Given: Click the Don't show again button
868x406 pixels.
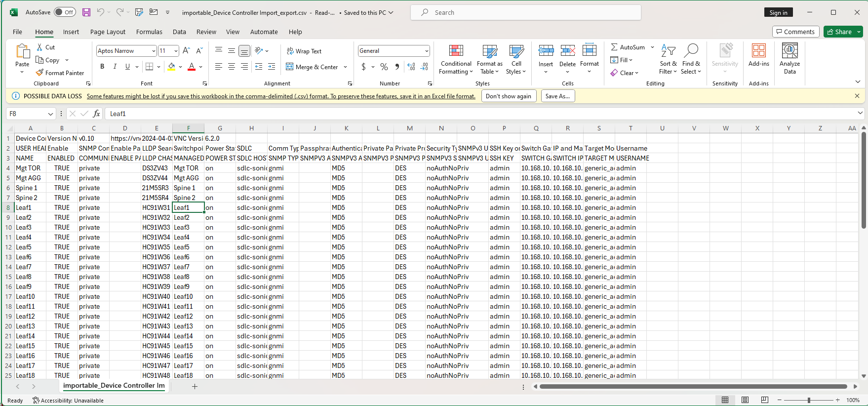Looking at the screenshot, I should pyautogui.click(x=508, y=96).
